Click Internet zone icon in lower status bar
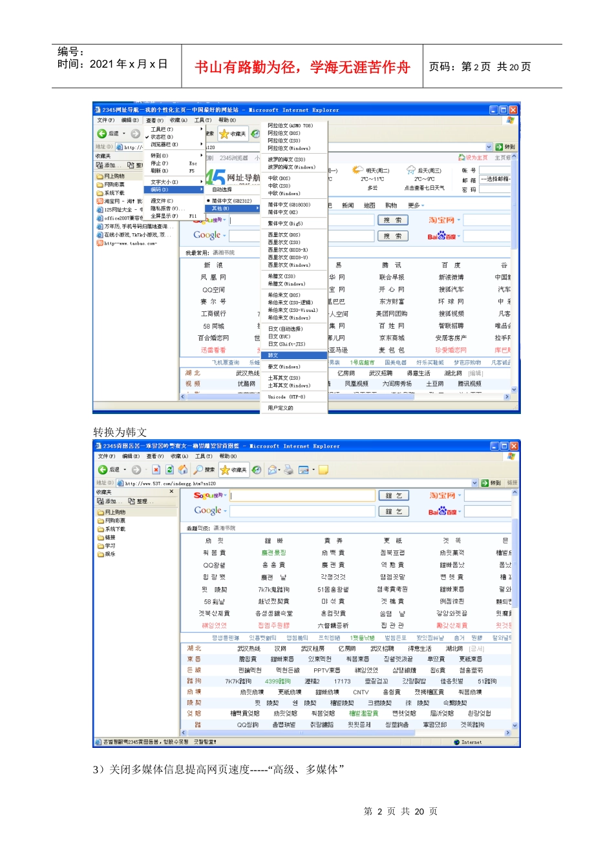This screenshot has height=868, width=614. 458,742
